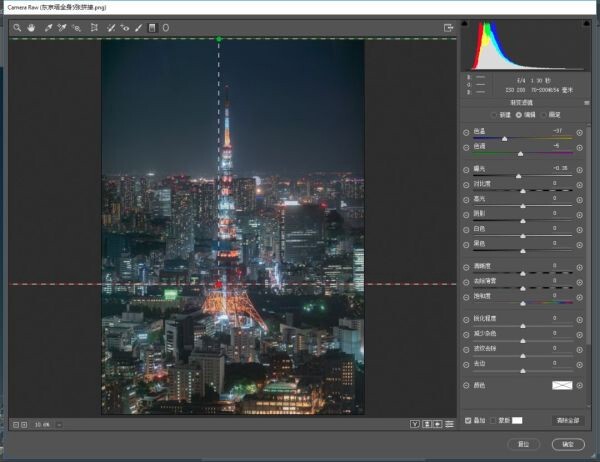The image size is (600, 462).
Task: Click the plus icon for 去边 (Defringe)
Action: tap(580, 365)
